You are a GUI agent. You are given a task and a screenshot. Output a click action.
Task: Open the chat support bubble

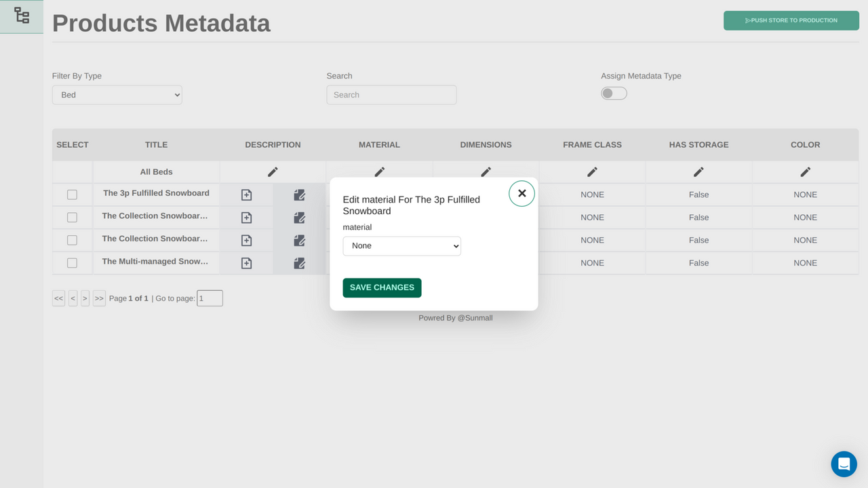point(844,464)
